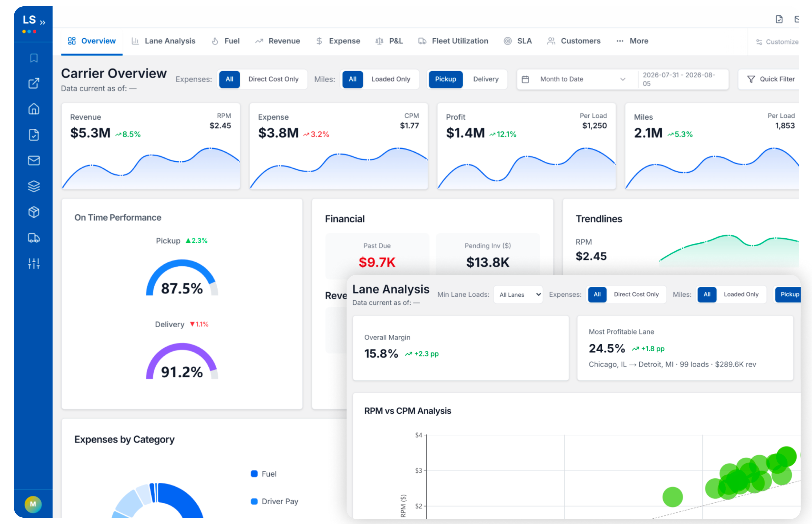This screenshot has width=812, height=524.
Task: Select Loaded Only in Carrier Overview
Action: pos(391,79)
